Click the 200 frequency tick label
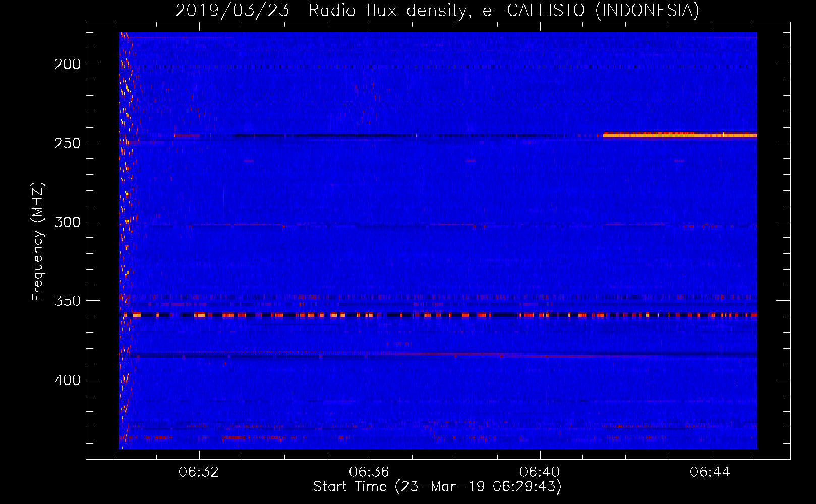Image resolution: width=816 pixels, height=504 pixels. [67, 64]
